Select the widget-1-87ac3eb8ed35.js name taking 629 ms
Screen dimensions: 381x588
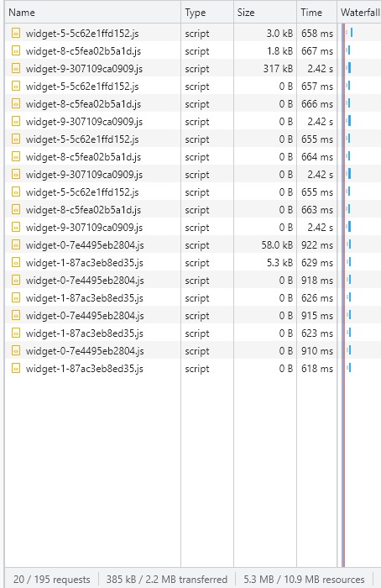84,262
